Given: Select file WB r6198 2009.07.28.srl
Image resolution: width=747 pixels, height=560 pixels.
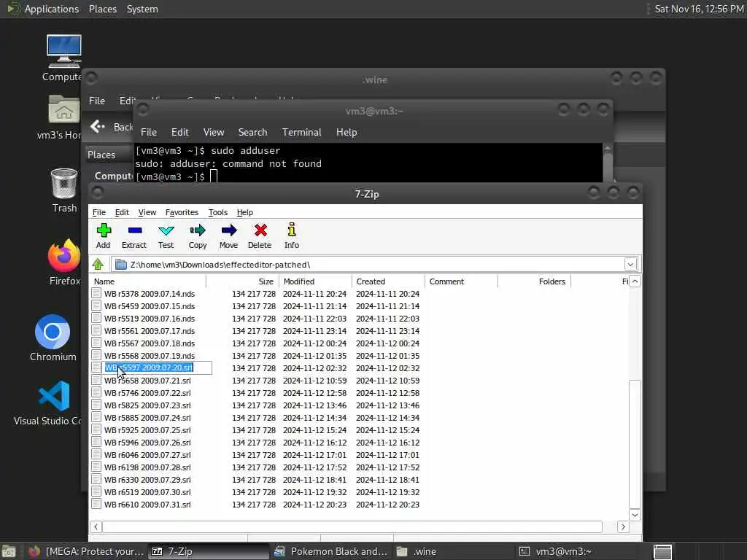Looking at the screenshot, I should 147,467.
